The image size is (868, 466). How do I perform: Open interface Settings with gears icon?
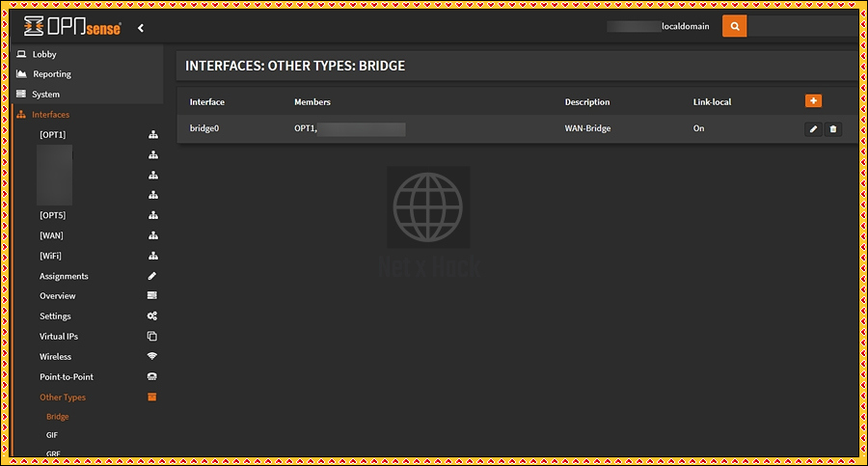55,316
